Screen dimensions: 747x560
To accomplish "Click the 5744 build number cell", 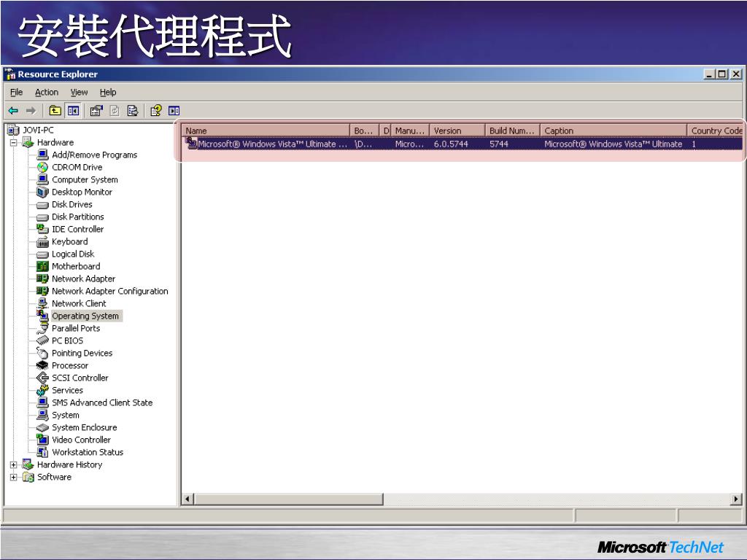I will coord(499,144).
